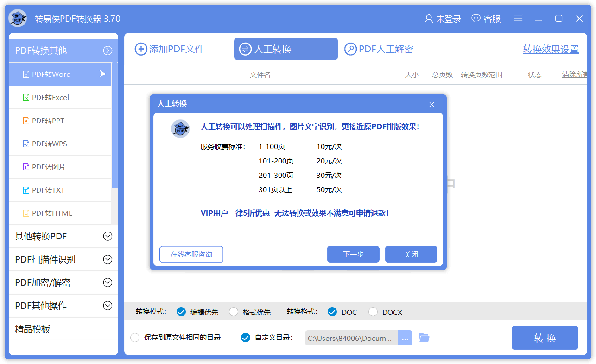Open 精品模板 in sidebar
This screenshot has height=364, width=596.
(63, 329)
